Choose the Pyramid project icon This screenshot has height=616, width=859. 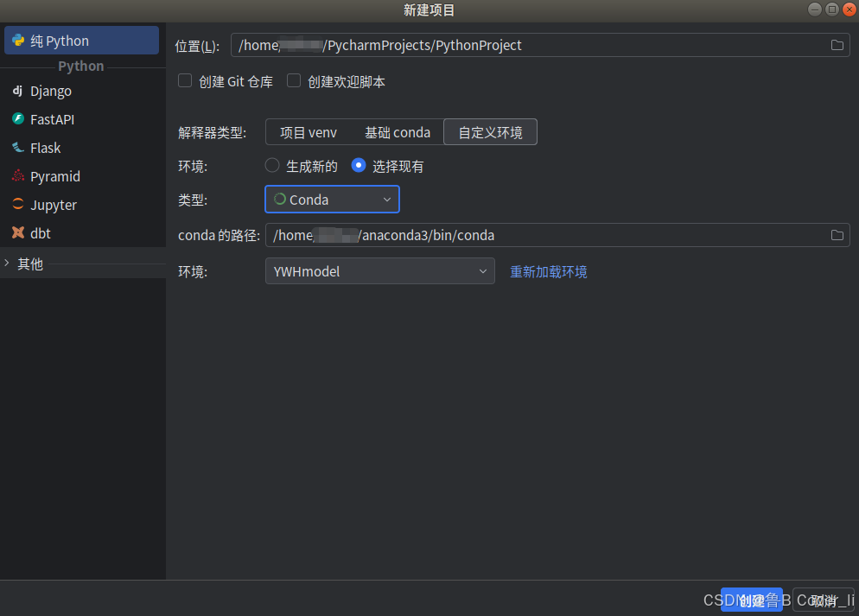[x=18, y=175]
